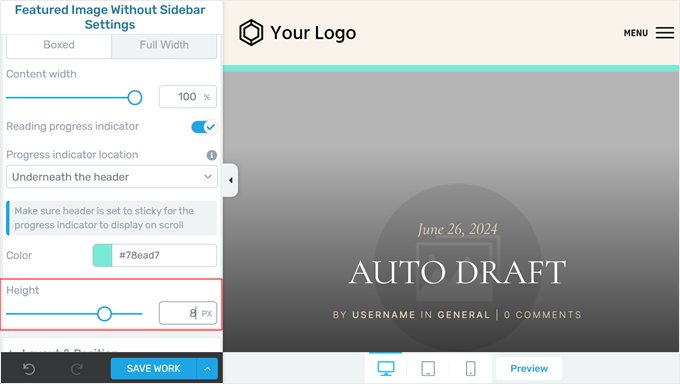Screen dimensions: 680x384
Task: Click the hexagon logo icon
Action: [251, 33]
